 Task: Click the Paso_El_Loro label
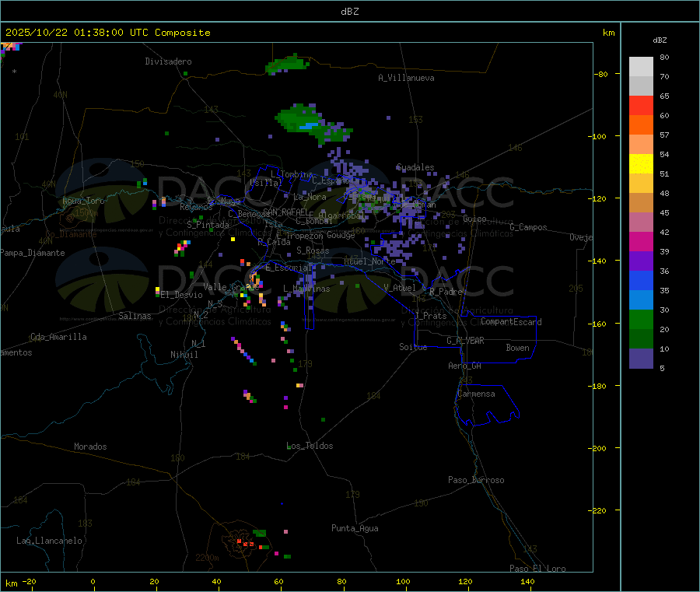[x=537, y=569]
